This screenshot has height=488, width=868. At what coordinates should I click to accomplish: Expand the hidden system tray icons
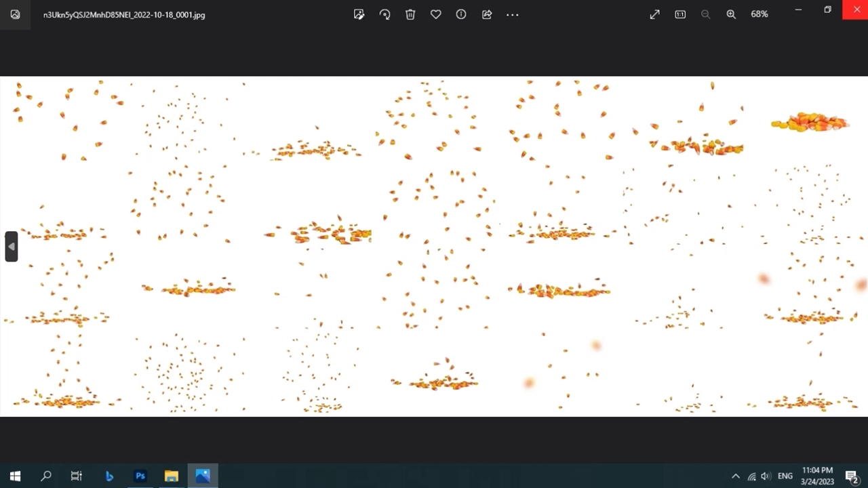coord(736,476)
